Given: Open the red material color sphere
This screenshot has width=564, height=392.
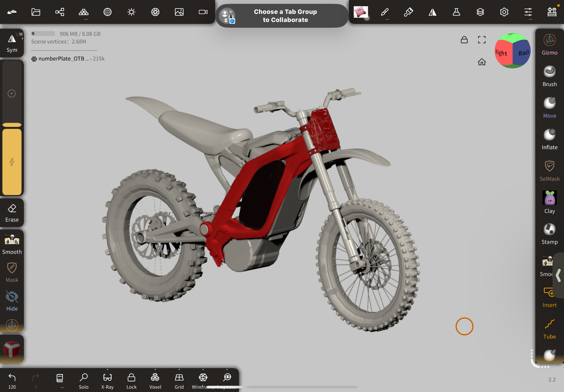Looking at the screenshot, I should (12, 349).
